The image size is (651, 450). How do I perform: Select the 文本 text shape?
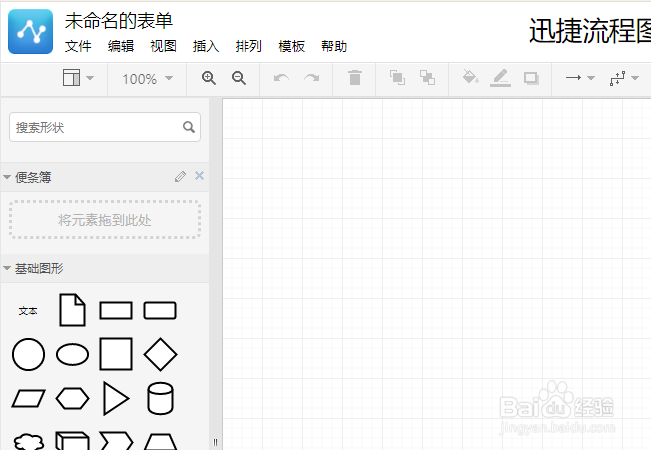(28, 311)
